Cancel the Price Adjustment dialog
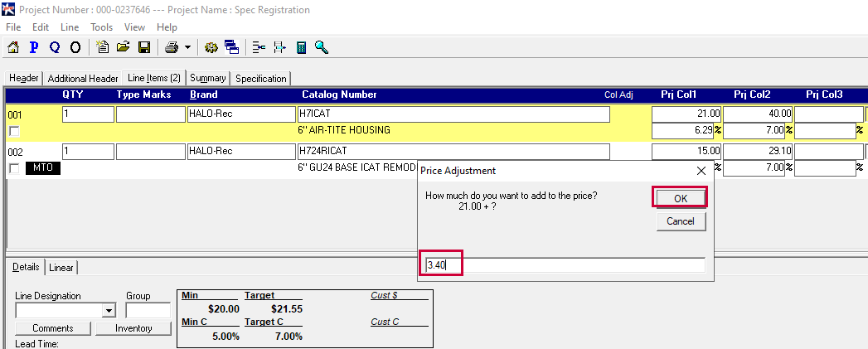 point(680,221)
